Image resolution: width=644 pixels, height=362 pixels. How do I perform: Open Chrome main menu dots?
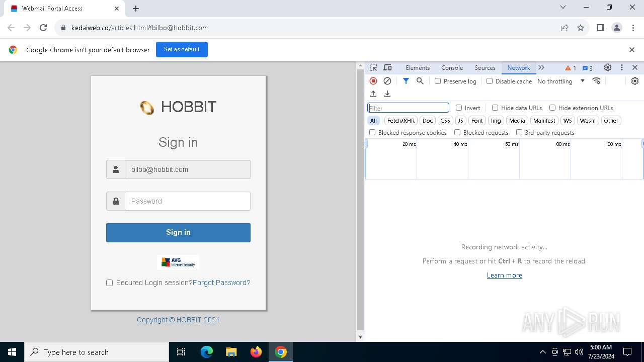coord(633,28)
